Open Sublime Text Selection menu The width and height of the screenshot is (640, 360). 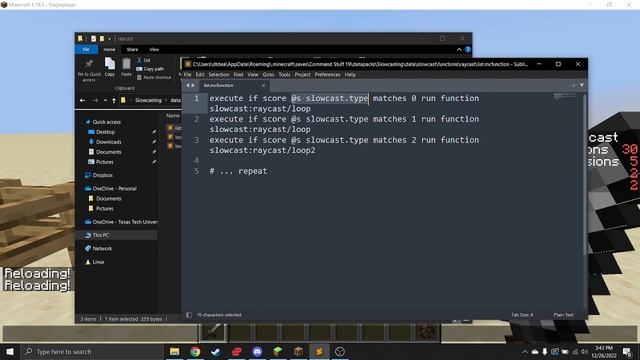click(x=219, y=75)
